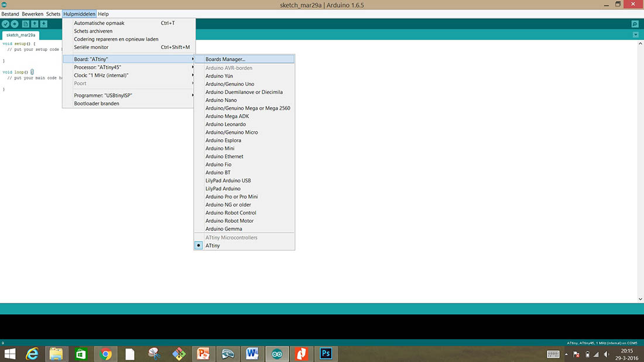Viewport: 644px width, 362px height.
Task: Open Seriële monitor from the menu
Action: (x=128, y=47)
